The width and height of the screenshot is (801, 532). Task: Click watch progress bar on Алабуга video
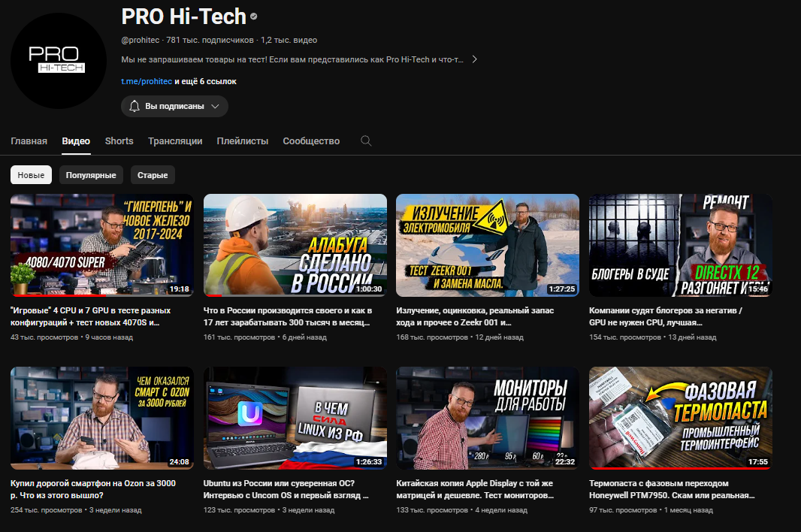point(295,295)
